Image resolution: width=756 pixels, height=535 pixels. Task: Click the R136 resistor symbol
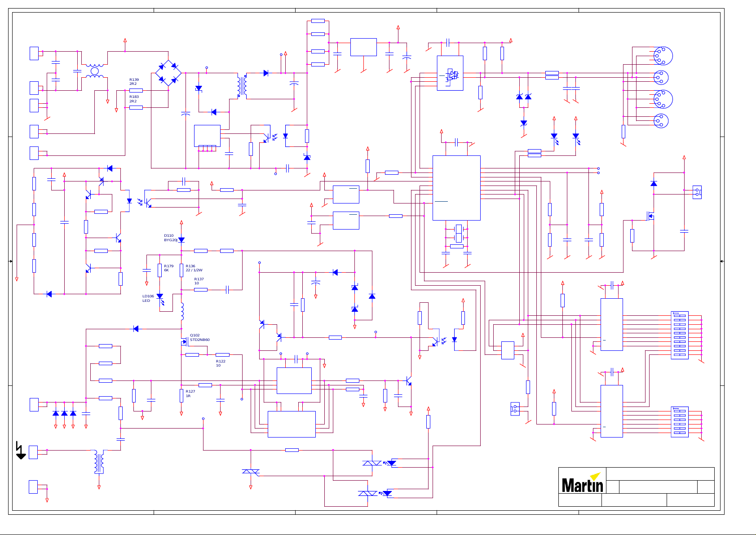181,270
